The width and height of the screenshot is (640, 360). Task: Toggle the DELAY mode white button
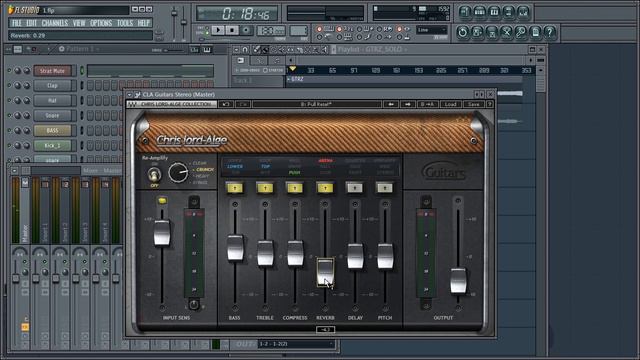coord(355,188)
